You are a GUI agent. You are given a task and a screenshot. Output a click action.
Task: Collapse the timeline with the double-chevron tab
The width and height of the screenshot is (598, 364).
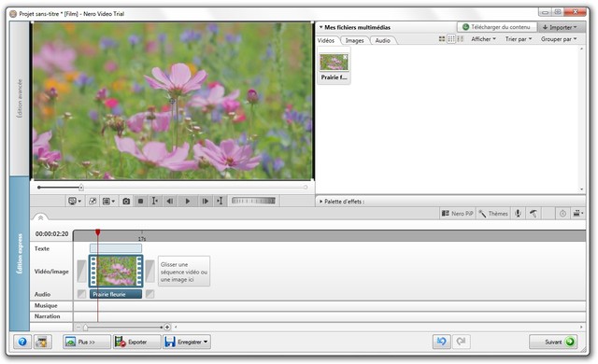point(40,217)
